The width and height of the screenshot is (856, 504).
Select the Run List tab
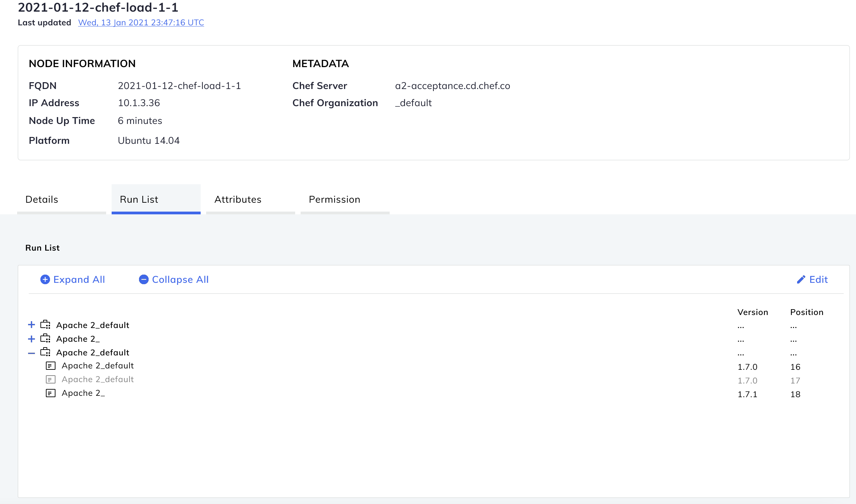click(x=156, y=199)
